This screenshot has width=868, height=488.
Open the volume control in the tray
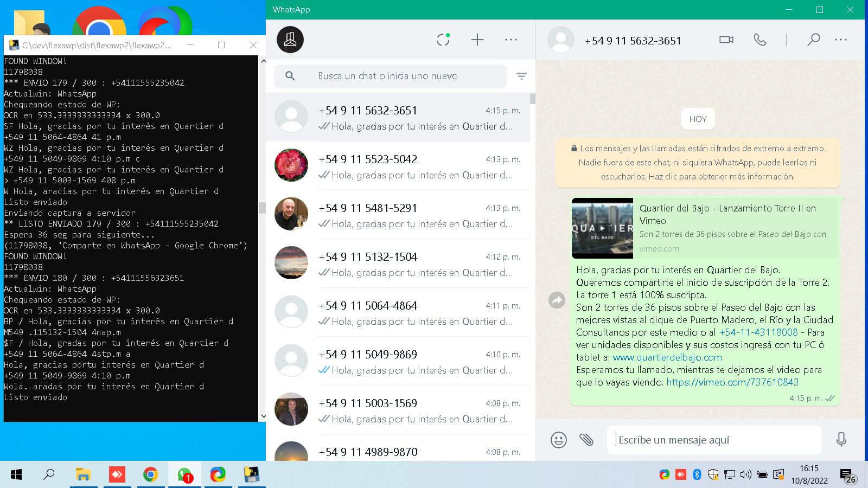745,475
